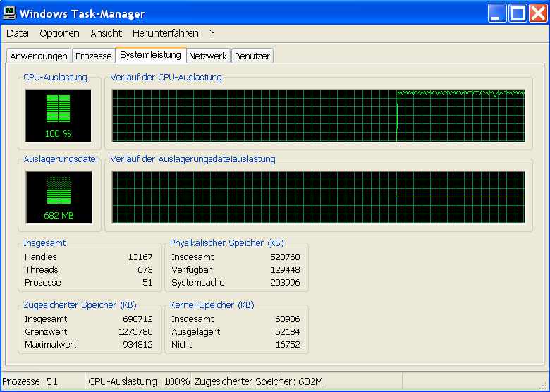Switch to the Netzwerk tab

208,56
